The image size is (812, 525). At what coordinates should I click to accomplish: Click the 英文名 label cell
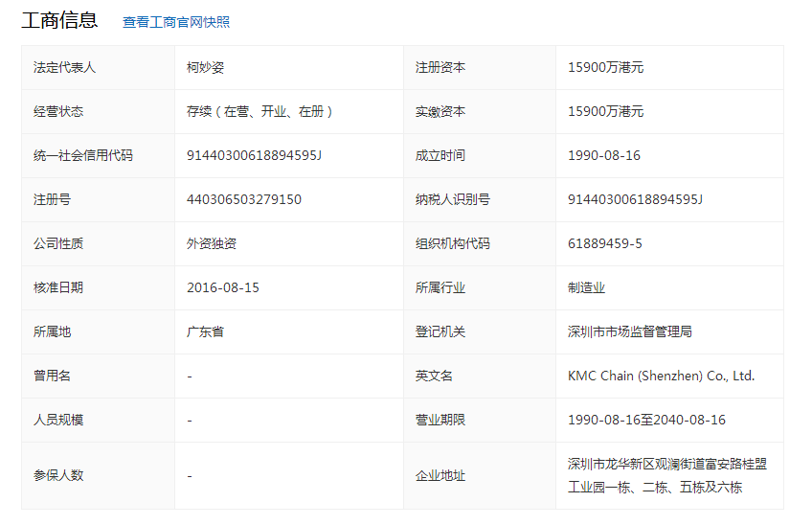(x=480, y=376)
